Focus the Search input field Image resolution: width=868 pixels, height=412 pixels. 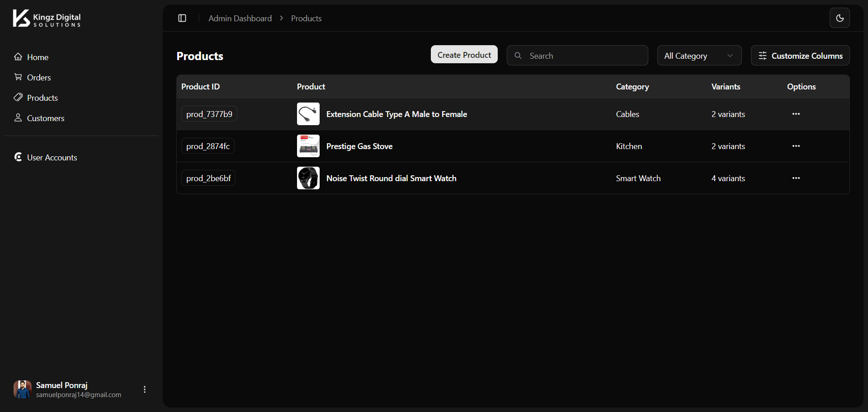coord(585,56)
